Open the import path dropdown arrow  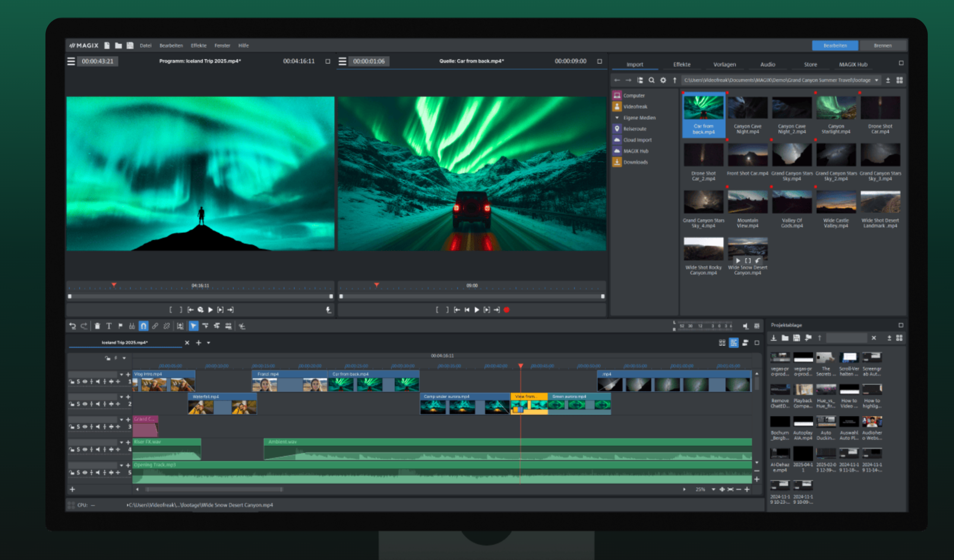(x=876, y=80)
